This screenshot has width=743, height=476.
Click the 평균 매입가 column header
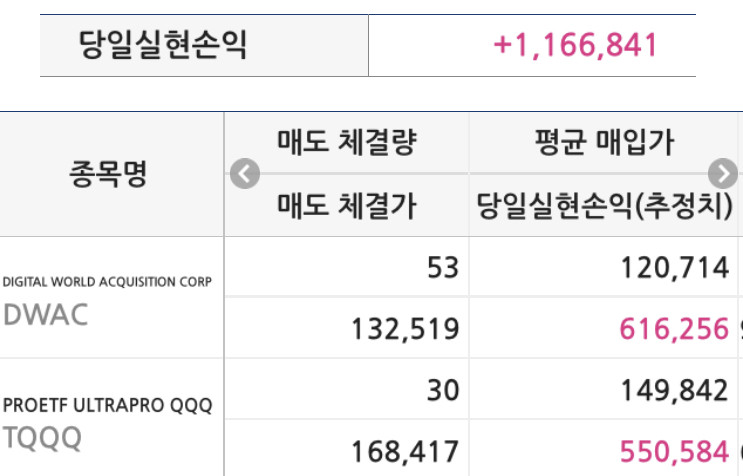pyautogui.click(x=604, y=142)
